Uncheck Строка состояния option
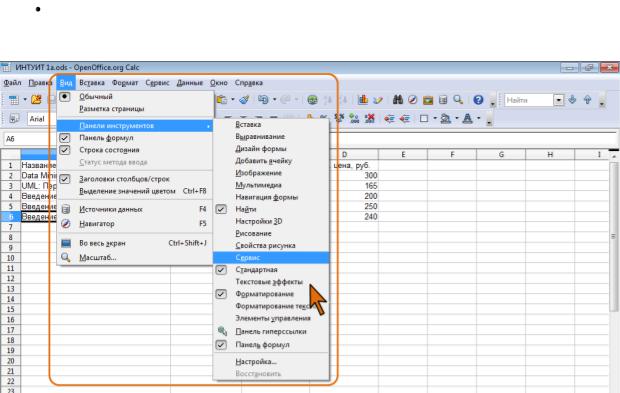This screenshot has width=620, height=393. (64, 150)
